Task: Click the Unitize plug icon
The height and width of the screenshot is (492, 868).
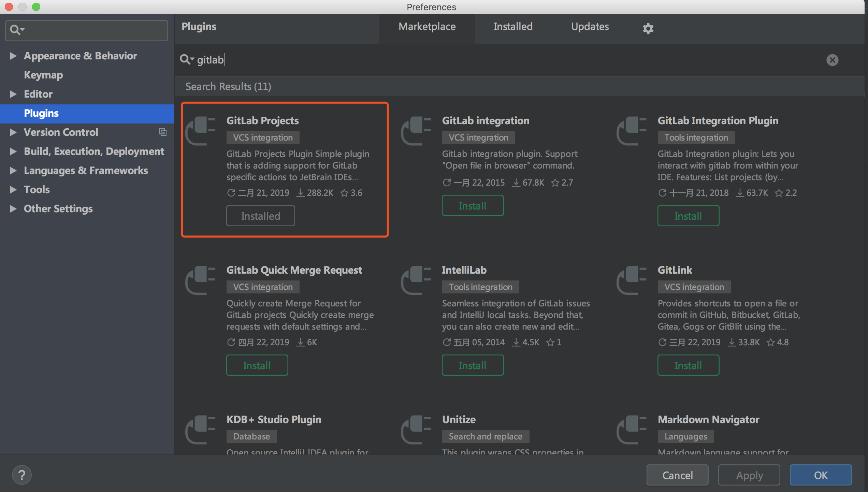Action: pyautogui.click(x=416, y=430)
